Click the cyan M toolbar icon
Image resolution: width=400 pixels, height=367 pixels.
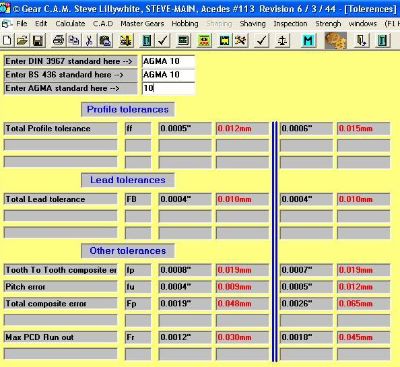[x=308, y=41]
